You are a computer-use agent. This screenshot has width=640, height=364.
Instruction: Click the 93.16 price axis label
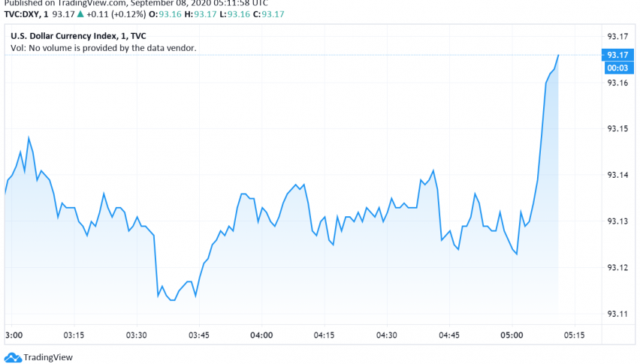point(617,83)
